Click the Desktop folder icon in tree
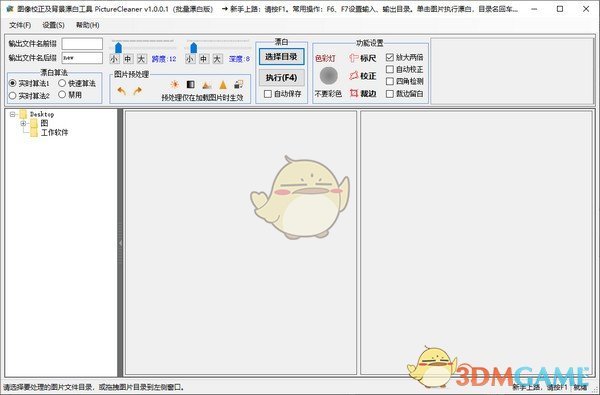This screenshot has height=395, width=600. click(x=24, y=114)
